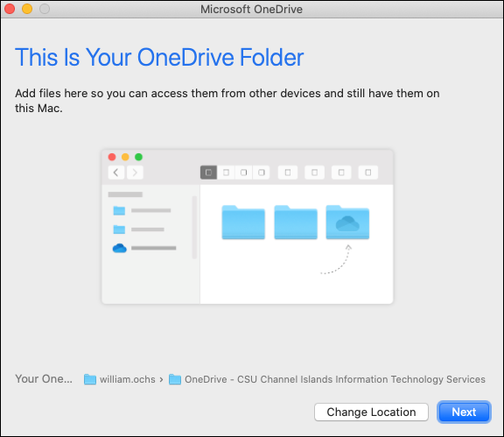Click the 'This Is Your OneDrive Folder' heading
The height and width of the screenshot is (437, 504).
tap(159, 57)
